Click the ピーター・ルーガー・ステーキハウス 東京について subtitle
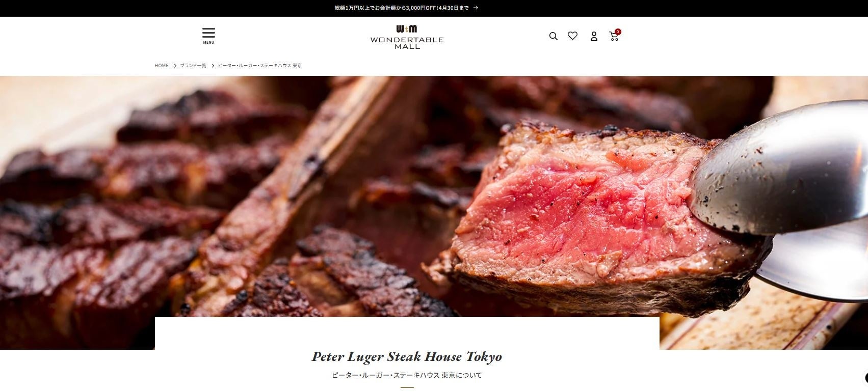The width and height of the screenshot is (868, 392). point(407,375)
